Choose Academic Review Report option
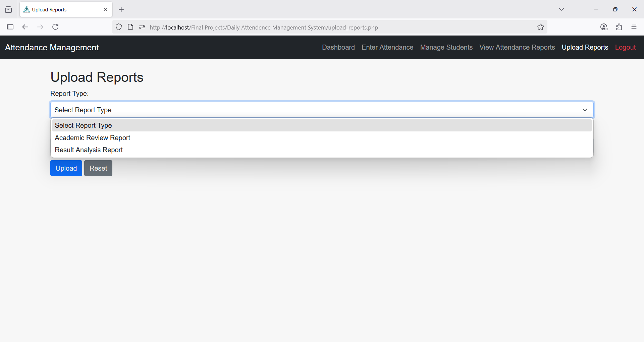Image resolution: width=644 pixels, height=342 pixels. click(93, 138)
